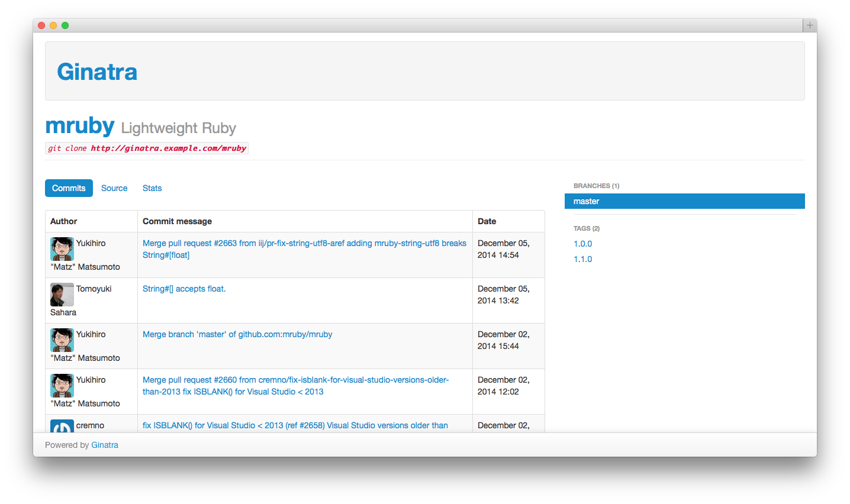The image size is (850, 504).
Task: Open the Stats tab
Action: [x=152, y=188]
